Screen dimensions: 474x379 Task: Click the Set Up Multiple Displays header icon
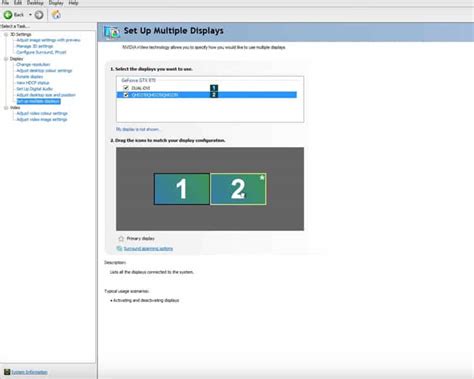point(112,32)
